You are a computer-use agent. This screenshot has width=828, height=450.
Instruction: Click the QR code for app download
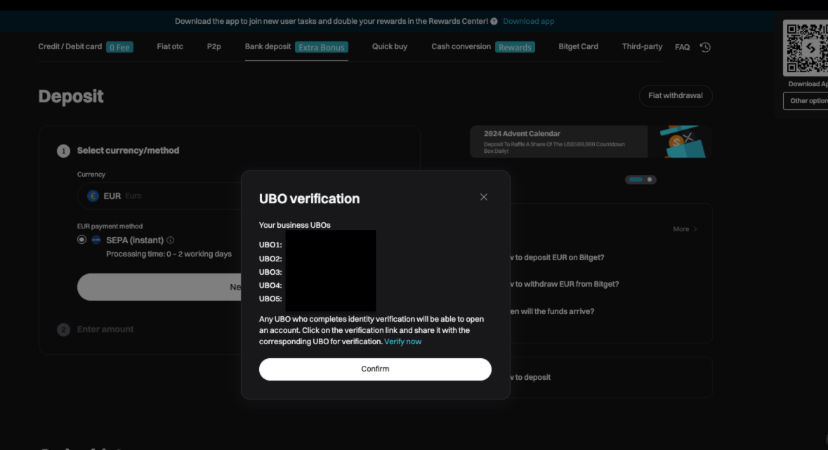(x=806, y=48)
